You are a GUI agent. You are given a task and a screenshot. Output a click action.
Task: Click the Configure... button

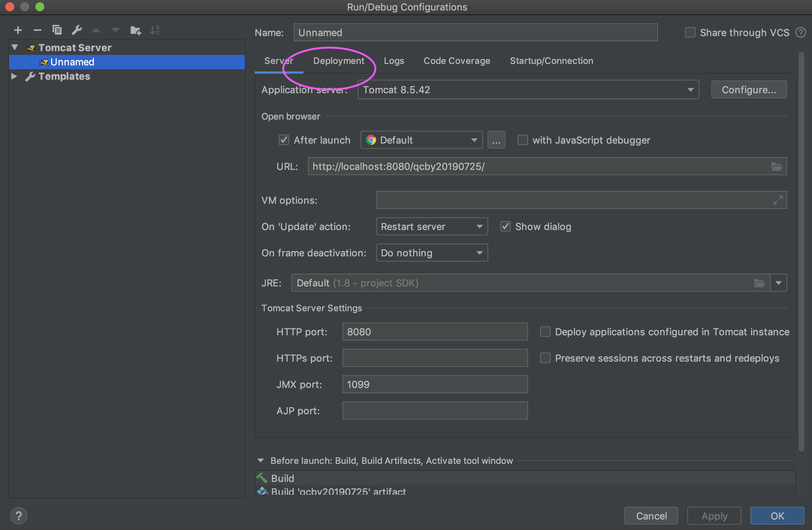[749, 90]
